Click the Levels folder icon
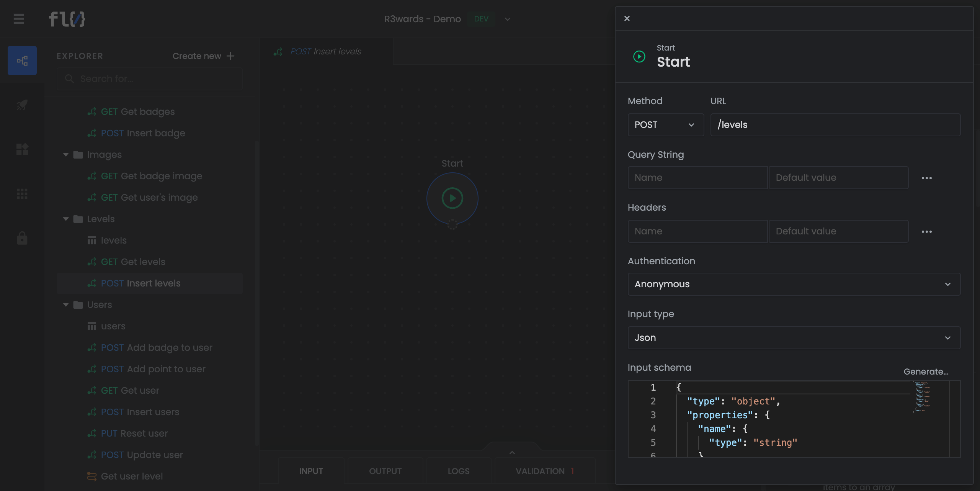Viewport: 980px width, 491px height. (78, 219)
